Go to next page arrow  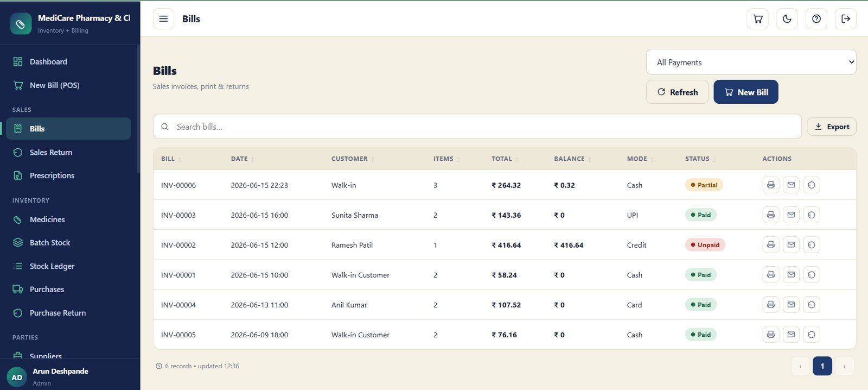tap(844, 366)
